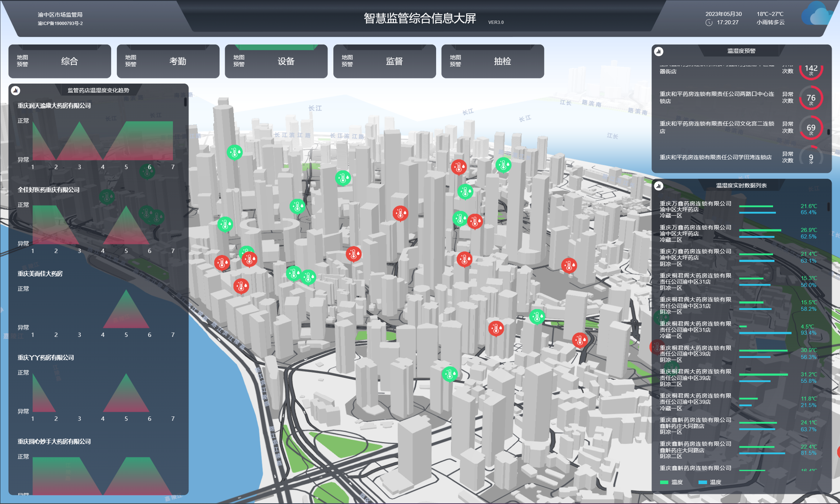
Task: Click the 智慧监管综合信息大屏 main title
Action: coord(420,18)
